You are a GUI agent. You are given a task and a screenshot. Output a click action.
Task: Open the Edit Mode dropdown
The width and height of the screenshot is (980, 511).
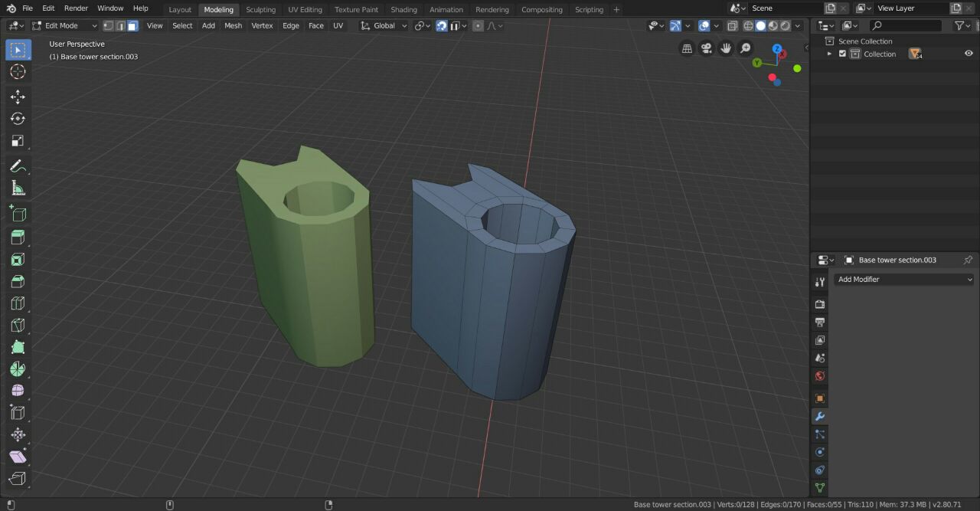[64, 25]
